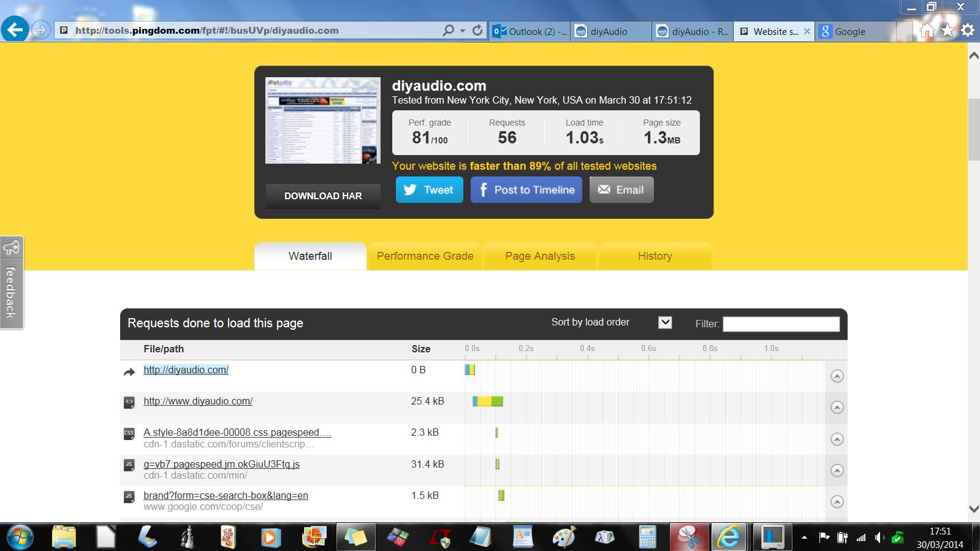Switch to Outlook (2) browser tab
This screenshot has width=980, height=551.
click(531, 31)
